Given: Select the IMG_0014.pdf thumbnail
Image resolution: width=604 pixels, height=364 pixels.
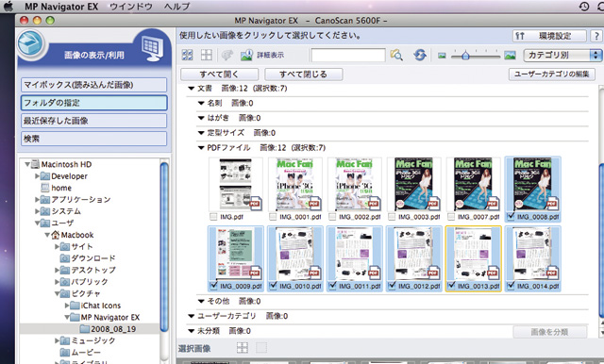Looking at the screenshot, I should click(533, 253).
